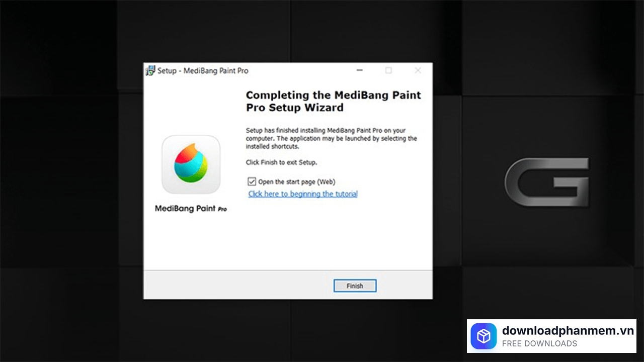Close the MediBang Setup window
The height and width of the screenshot is (362, 644).
coord(418,71)
